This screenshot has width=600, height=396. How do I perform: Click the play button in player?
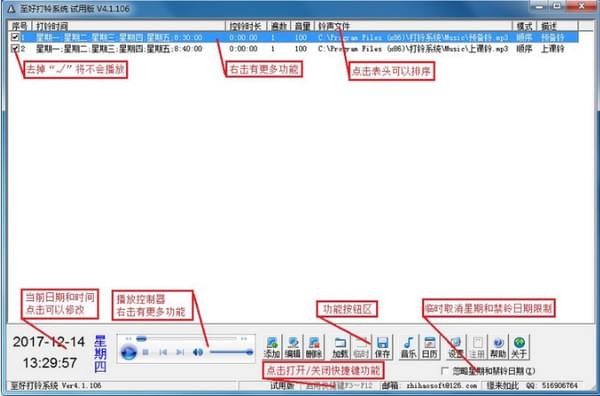129,352
